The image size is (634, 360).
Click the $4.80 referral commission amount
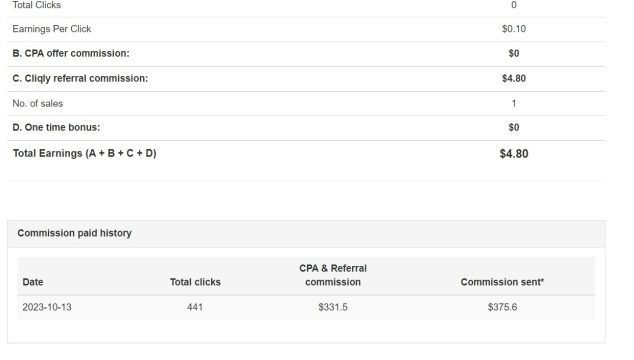514,78
